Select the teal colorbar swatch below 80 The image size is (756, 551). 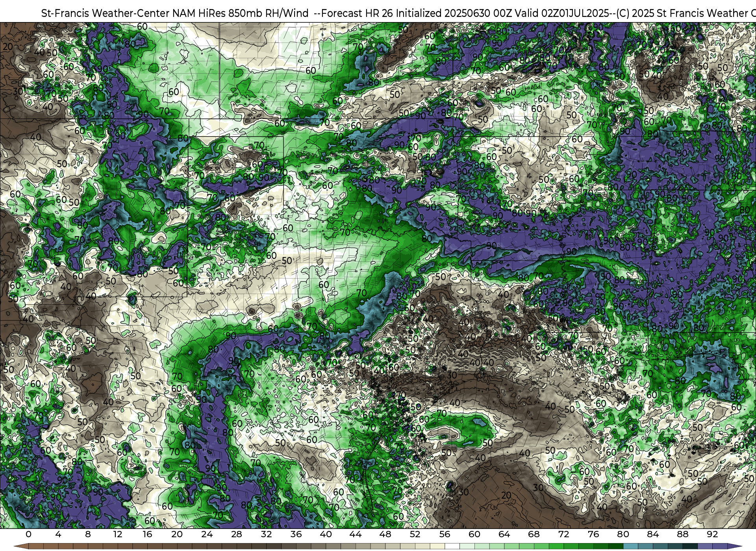630,547
